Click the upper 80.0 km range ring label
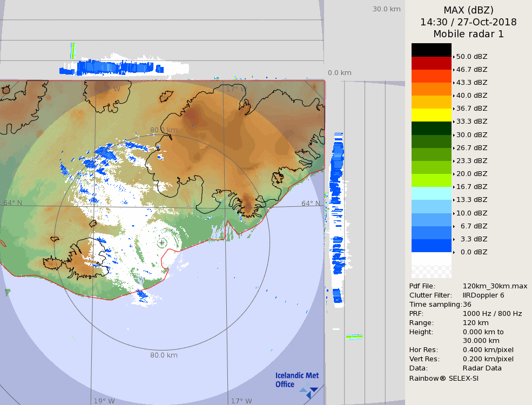 (x=164, y=130)
